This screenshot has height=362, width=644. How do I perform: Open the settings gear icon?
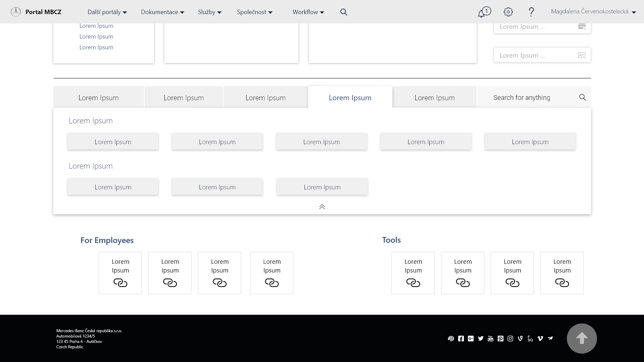(508, 12)
